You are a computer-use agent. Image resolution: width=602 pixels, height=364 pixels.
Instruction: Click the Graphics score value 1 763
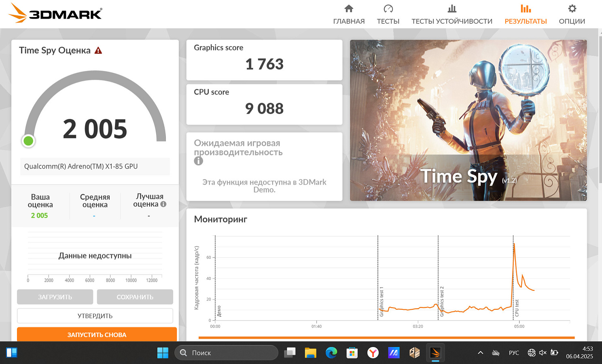tap(265, 64)
